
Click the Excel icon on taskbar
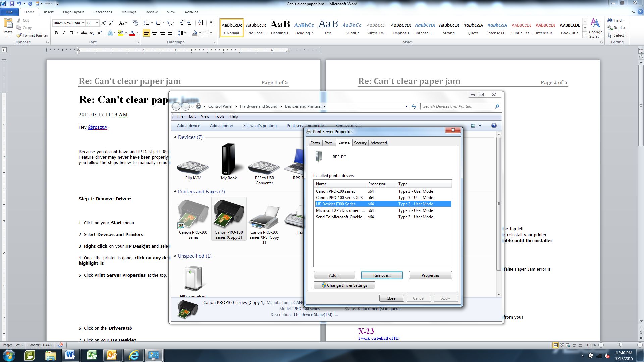coord(92,355)
